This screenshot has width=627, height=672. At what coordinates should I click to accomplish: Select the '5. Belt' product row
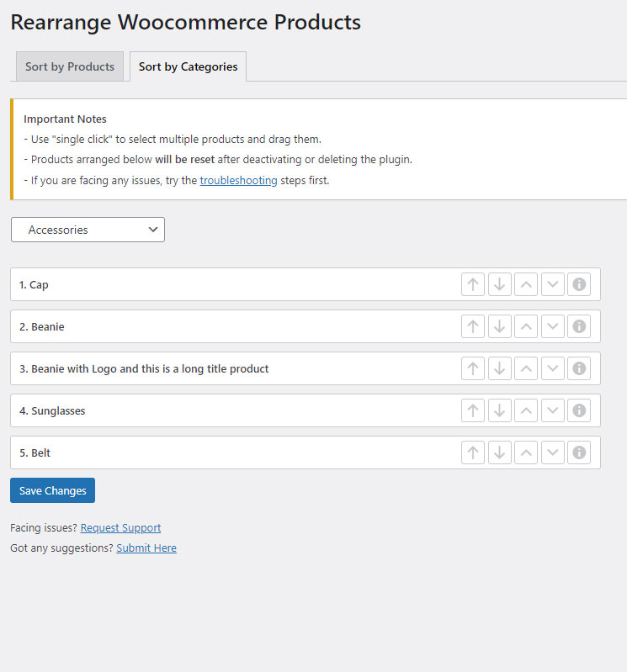pyautogui.click(x=306, y=452)
